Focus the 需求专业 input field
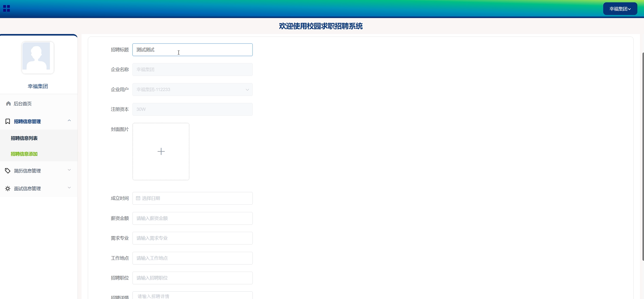644x299 pixels. click(x=192, y=238)
